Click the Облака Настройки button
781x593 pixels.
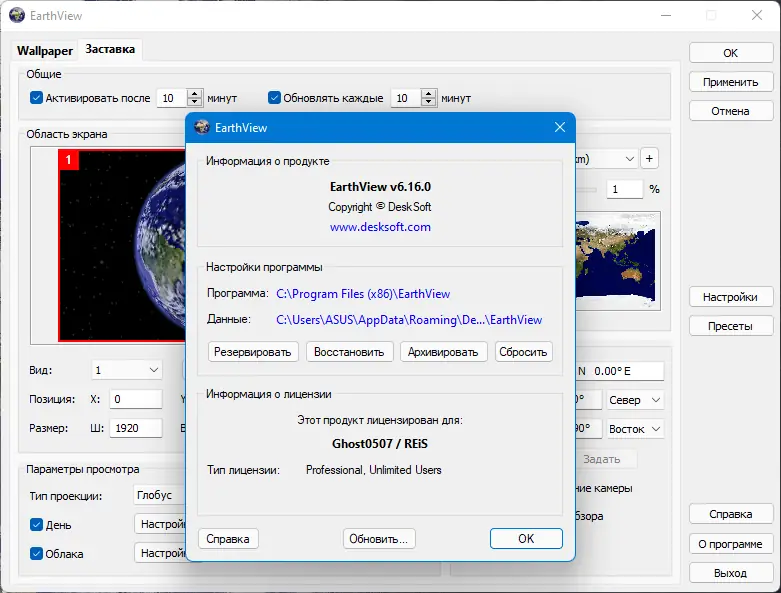(160, 553)
